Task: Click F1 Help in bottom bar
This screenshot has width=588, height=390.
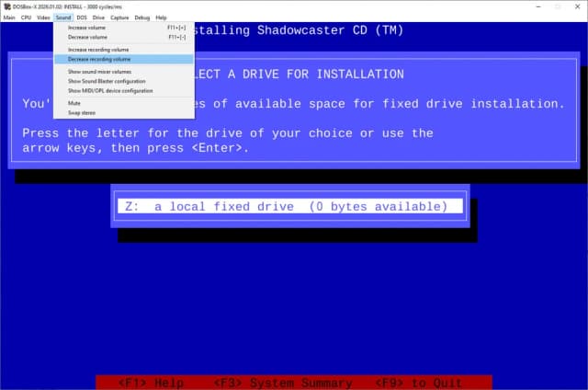Action: pos(151,383)
